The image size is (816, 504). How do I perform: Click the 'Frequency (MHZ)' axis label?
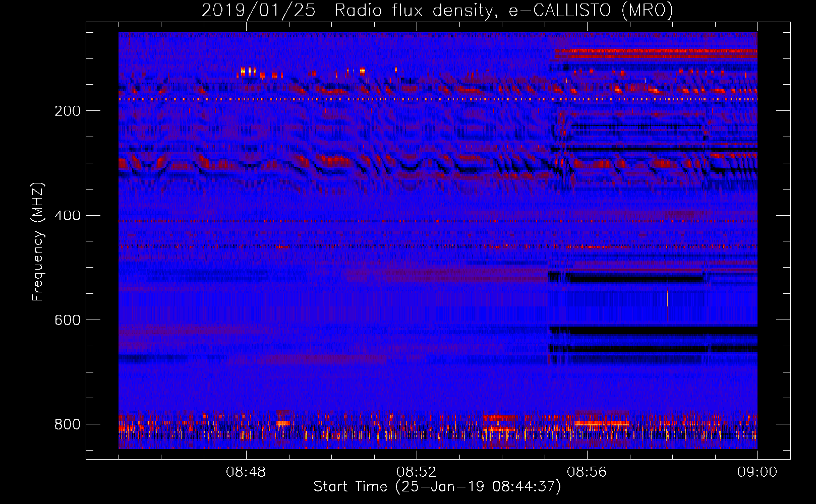(x=38, y=242)
